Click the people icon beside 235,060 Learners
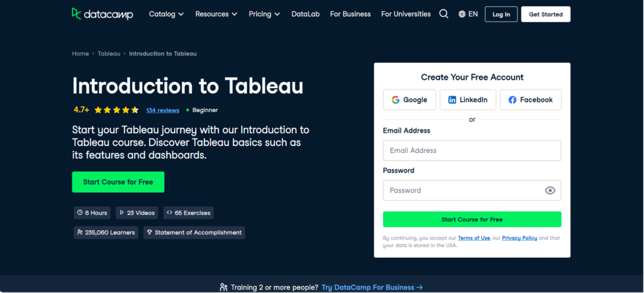 80,232
